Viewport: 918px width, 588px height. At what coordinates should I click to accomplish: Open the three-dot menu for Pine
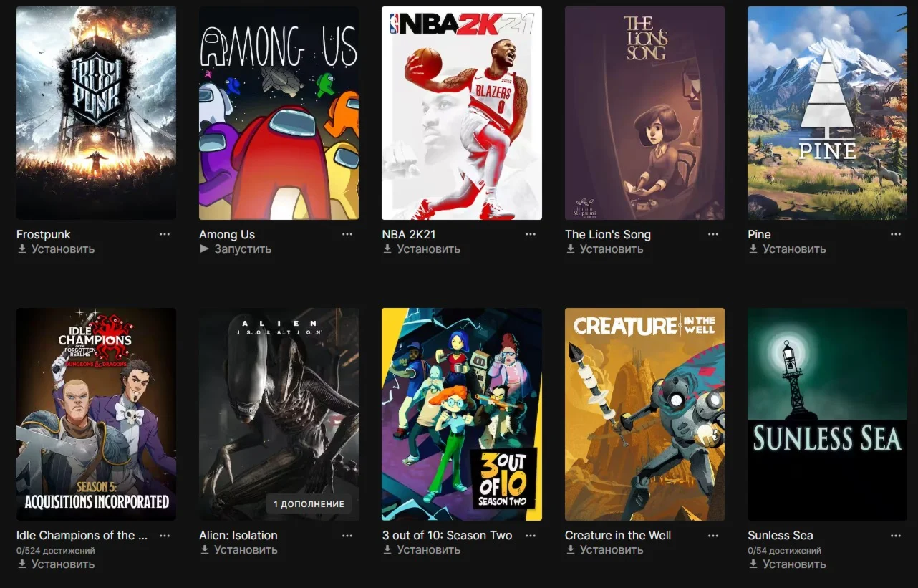896,234
